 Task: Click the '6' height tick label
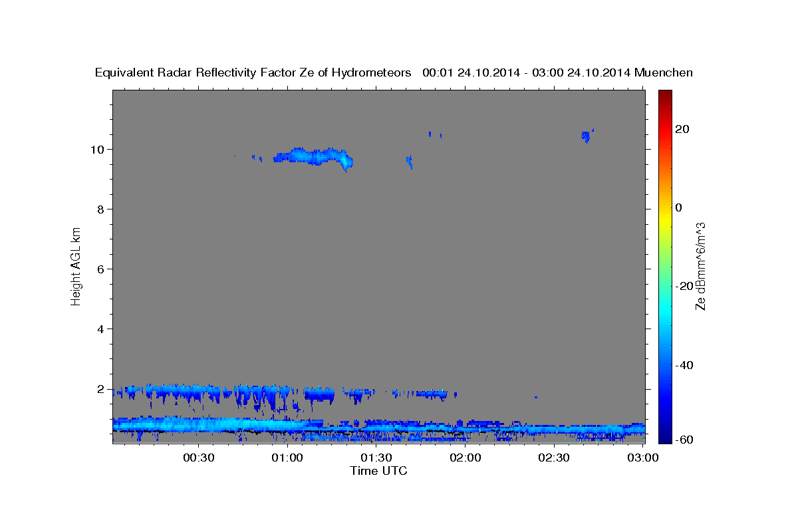[102, 269]
